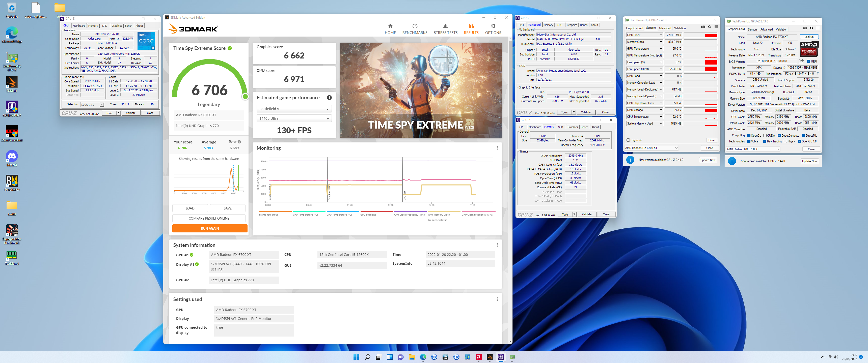This screenshot has height=363, width=868.
Task: Open the System information three-dot menu
Action: click(497, 245)
